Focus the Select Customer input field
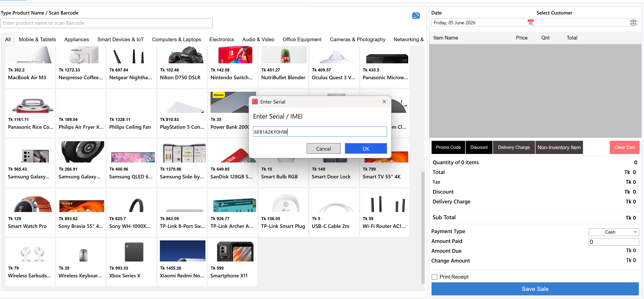 click(x=583, y=22)
